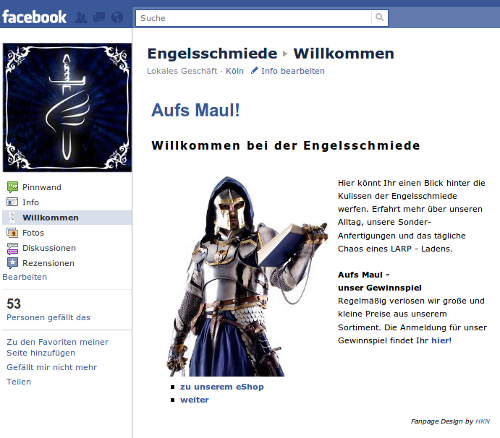Click the Rezensionen star icon
This screenshot has height=438, width=500.
coord(12,263)
